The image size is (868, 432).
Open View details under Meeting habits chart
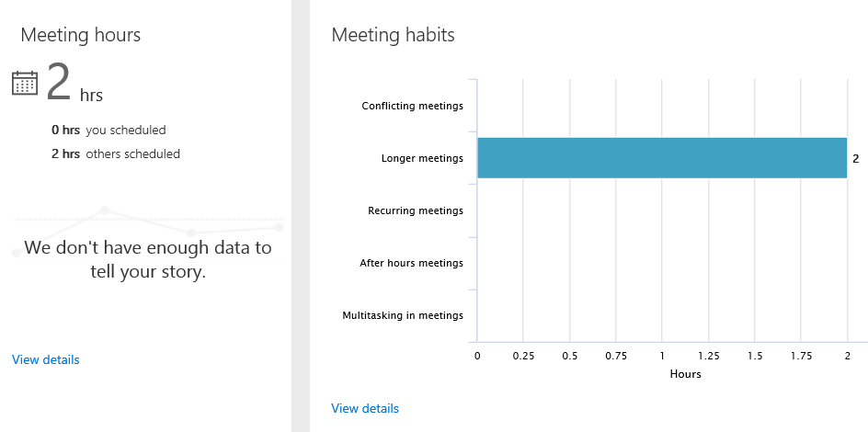tap(365, 408)
